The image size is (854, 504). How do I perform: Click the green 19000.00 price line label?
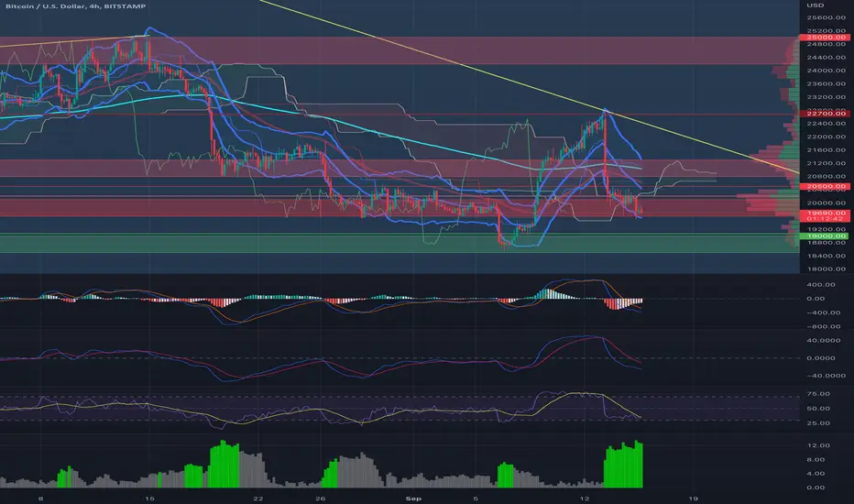[826, 236]
